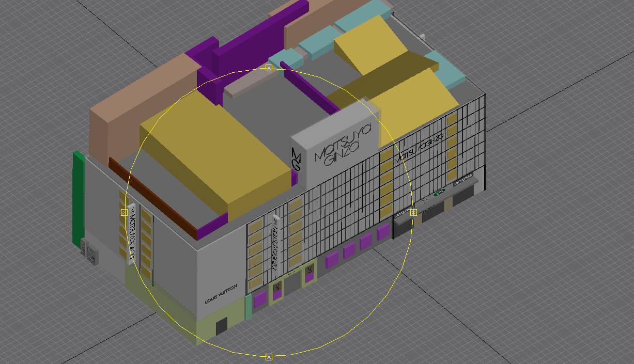Click the vertical banner on the front glass facade
This screenshot has height=364, width=634.
275,243
